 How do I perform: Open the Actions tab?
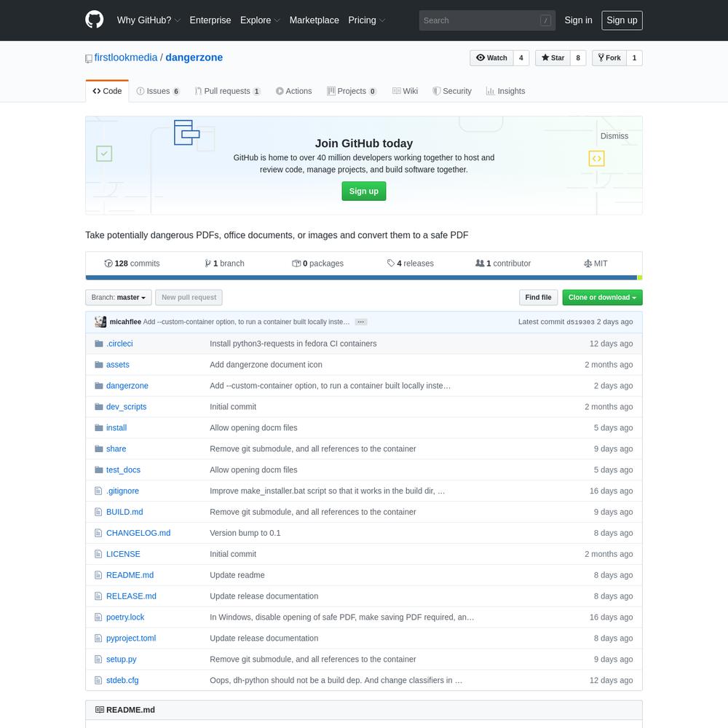click(294, 91)
